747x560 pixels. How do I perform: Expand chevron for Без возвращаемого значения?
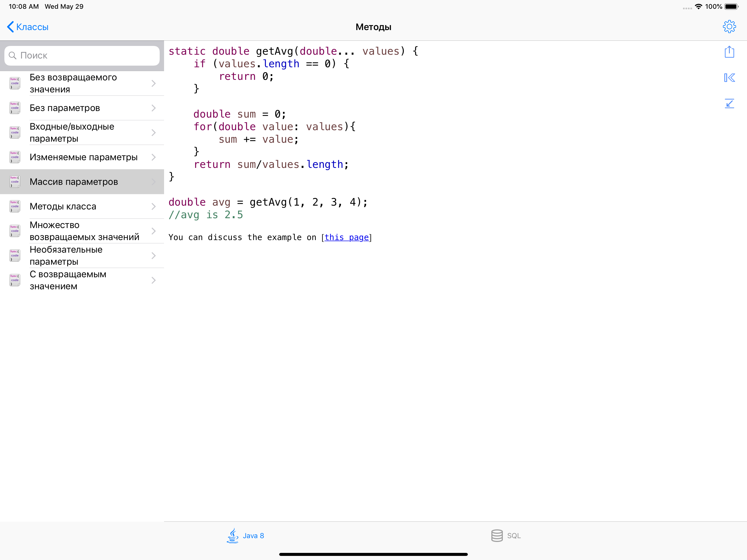(154, 83)
